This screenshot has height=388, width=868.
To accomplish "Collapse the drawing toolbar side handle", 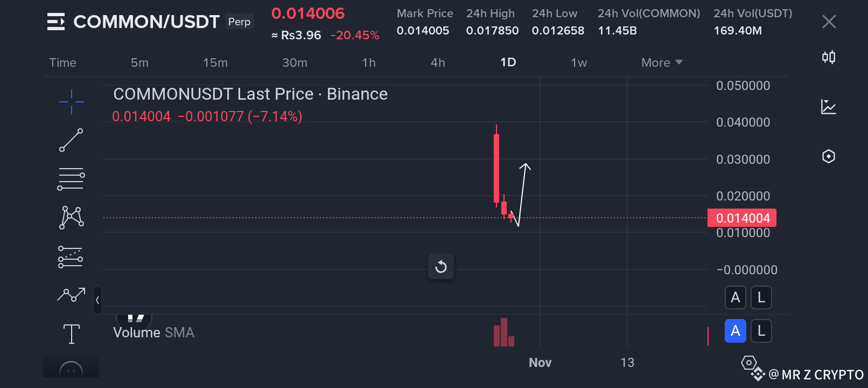I will tap(97, 300).
